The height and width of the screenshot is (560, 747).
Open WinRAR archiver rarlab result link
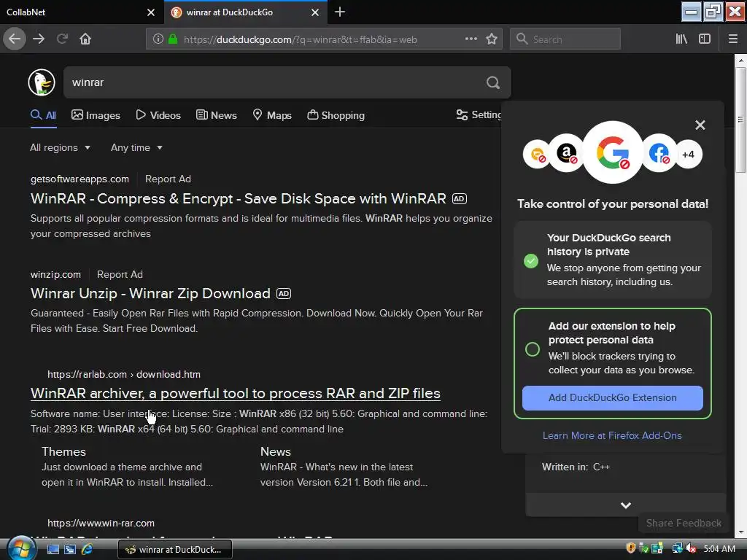tap(236, 393)
